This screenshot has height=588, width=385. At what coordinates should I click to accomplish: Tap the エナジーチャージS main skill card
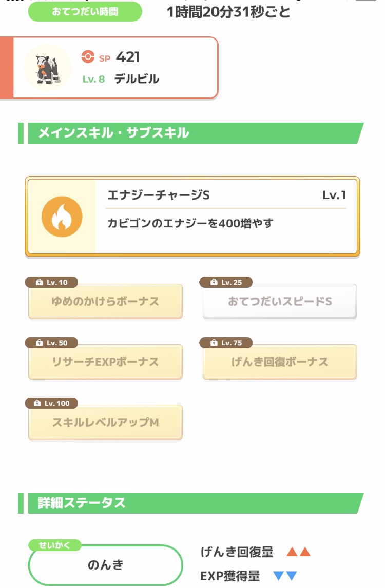click(192, 217)
